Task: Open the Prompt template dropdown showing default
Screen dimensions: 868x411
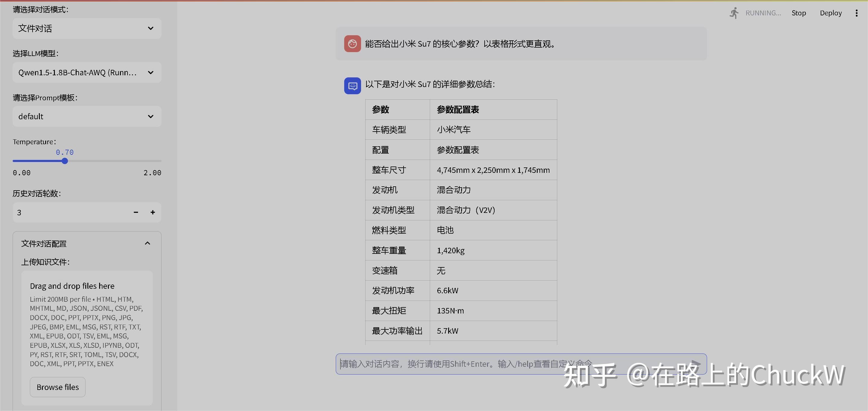Action: [86, 117]
